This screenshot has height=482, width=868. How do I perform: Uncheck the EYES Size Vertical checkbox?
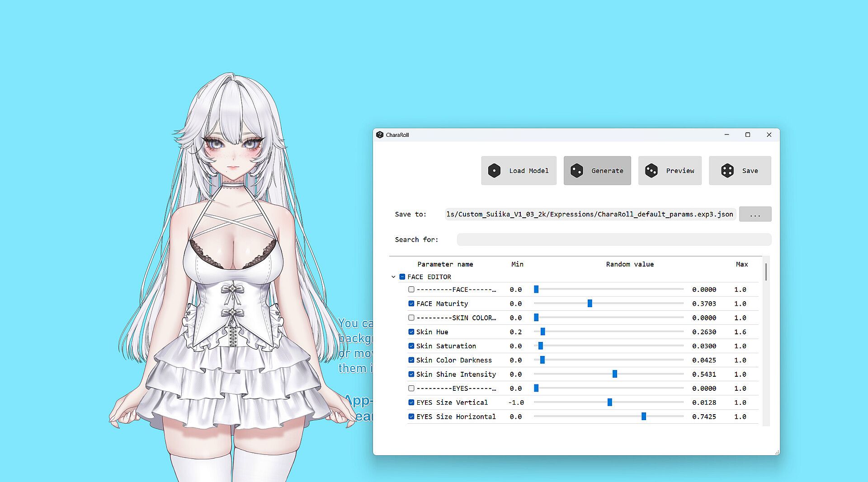click(411, 402)
